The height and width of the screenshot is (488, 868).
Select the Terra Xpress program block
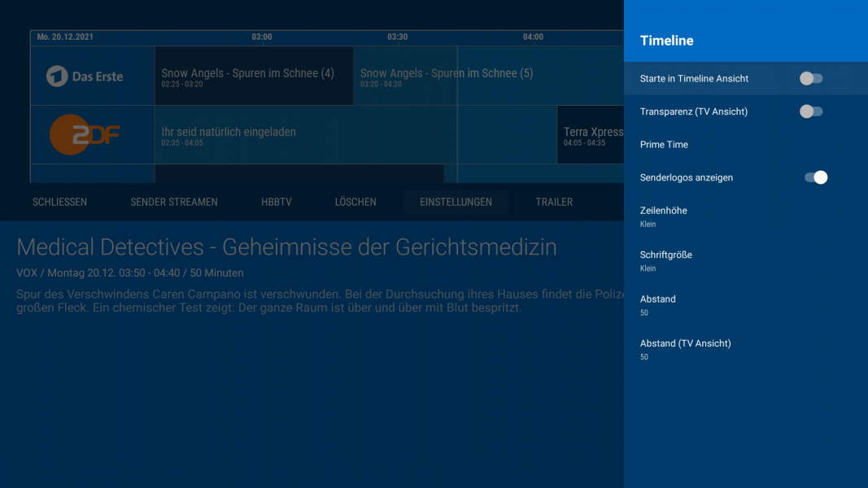tap(592, 134)
